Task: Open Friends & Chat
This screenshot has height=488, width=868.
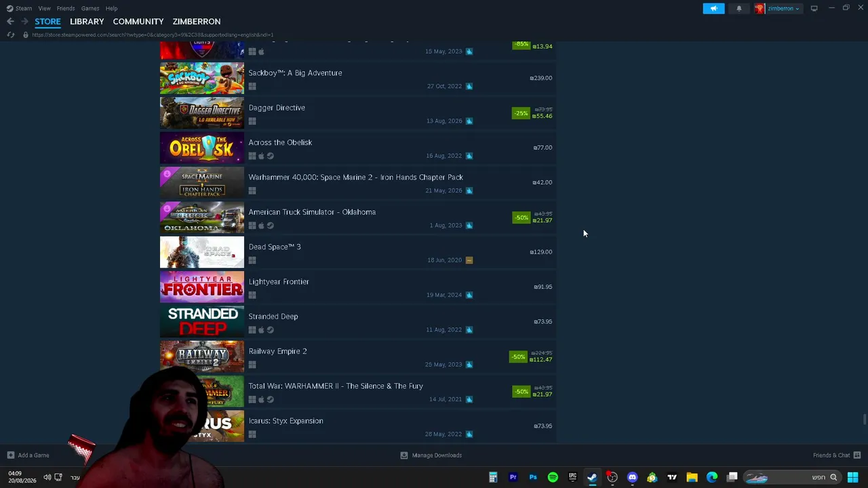Action: click(837, 455)
